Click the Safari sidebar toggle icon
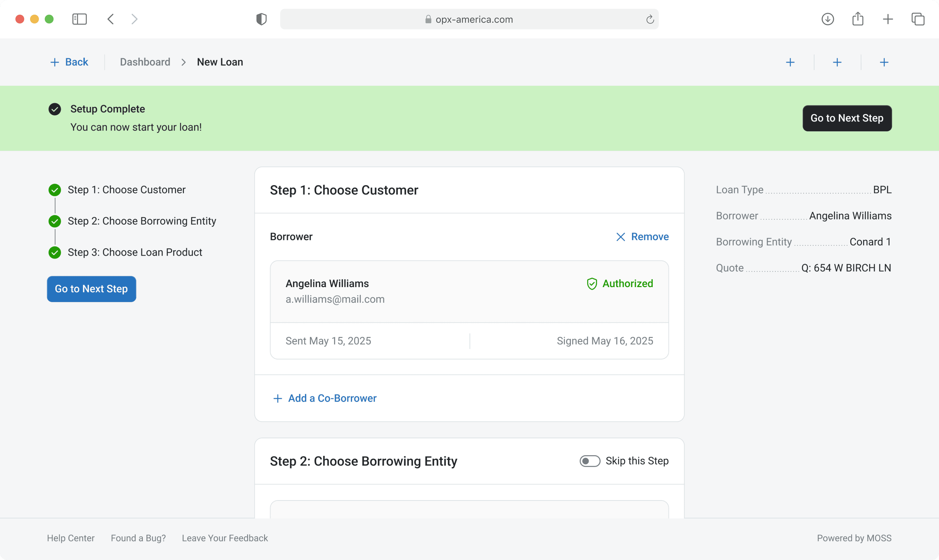Viewport: 939px width, 560px height. click(x=79, y=19)
